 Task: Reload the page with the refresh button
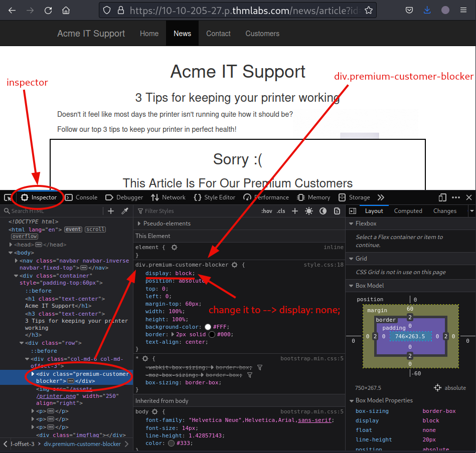click(x=48, y=10)
